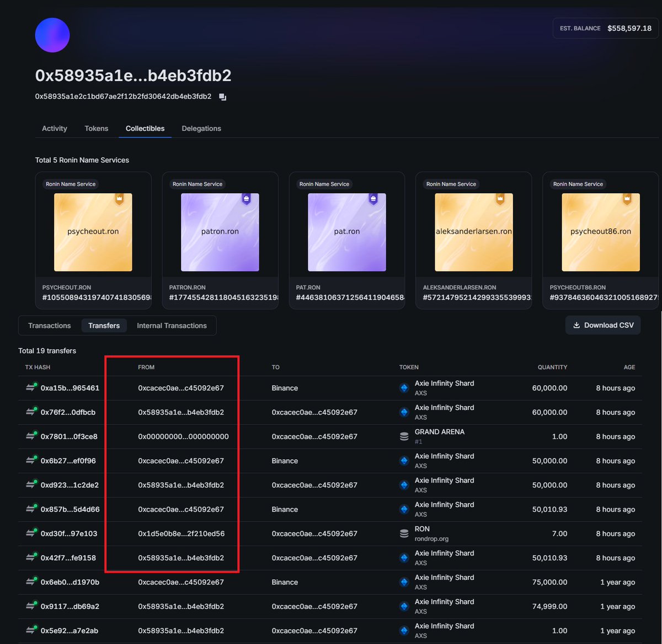The height and width of the screenshot is (644, 662).
Task: Click the transfer icon beside hash 0x42f7...fe9158
Action: point(31,557)
